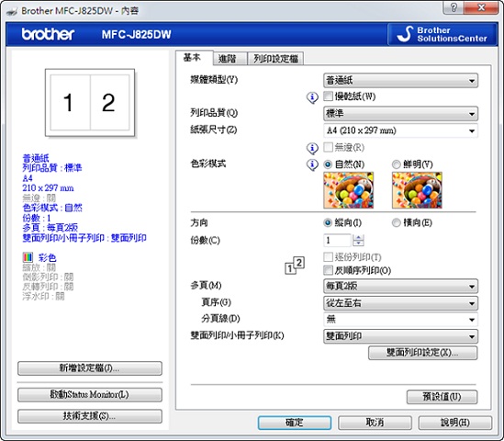Open 頁序 dropdown showing 從左至右
504x441 pixels.
[400, 303]
